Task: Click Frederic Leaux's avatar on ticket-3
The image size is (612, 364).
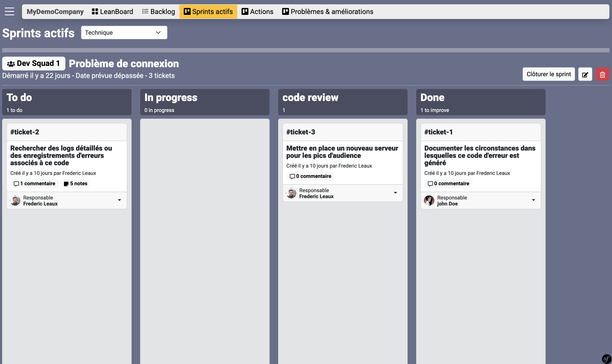Action: pyautogui.click(x=291, y=193)
